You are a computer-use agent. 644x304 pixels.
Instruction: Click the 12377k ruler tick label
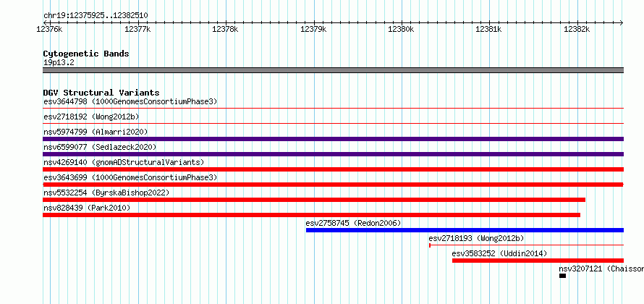coord(137,29)
